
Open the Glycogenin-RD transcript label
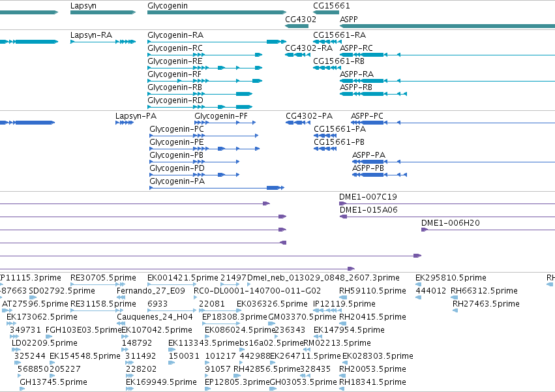tap(175, 100)
